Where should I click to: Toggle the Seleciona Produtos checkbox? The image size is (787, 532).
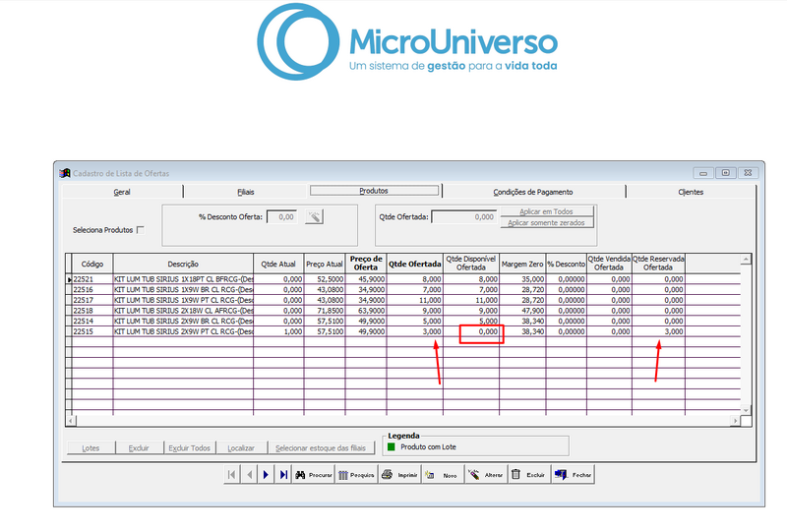click(141, 230)
